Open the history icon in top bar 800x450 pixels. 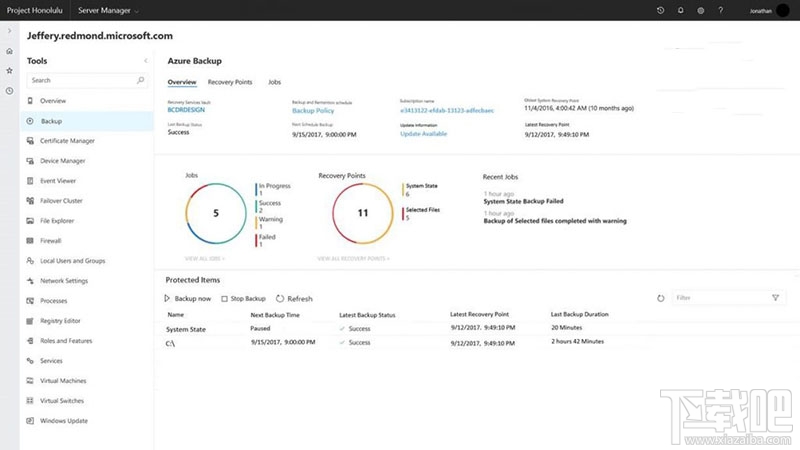(x=660, y=10)
